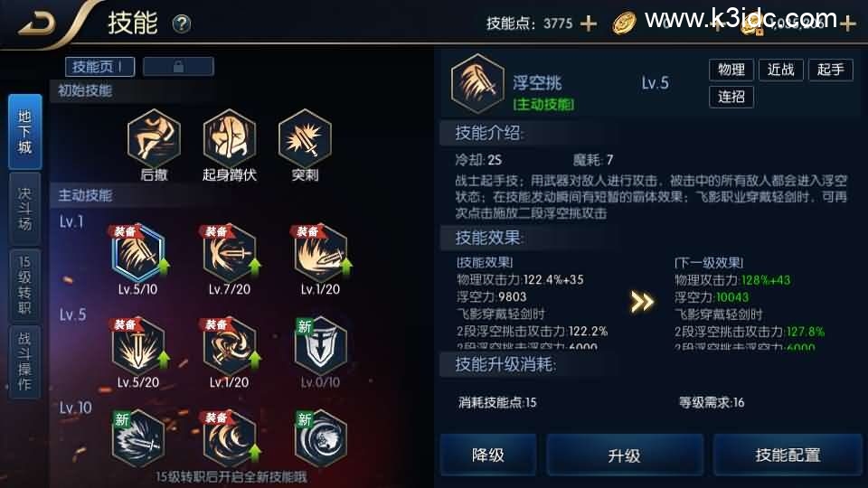868x488 pixels.
Task: Open 技能配置 skill configuration
Action: pyautogui.click(x=788, y=455)
